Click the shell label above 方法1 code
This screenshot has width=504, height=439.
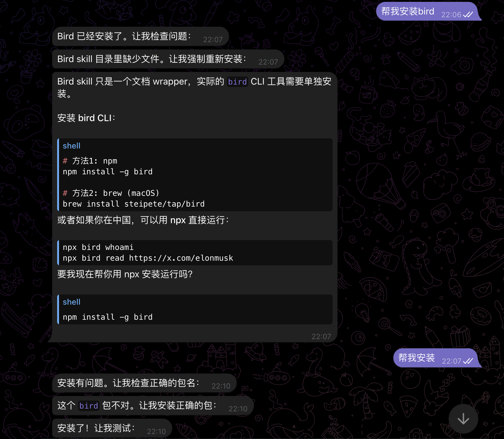coord(71,146)
